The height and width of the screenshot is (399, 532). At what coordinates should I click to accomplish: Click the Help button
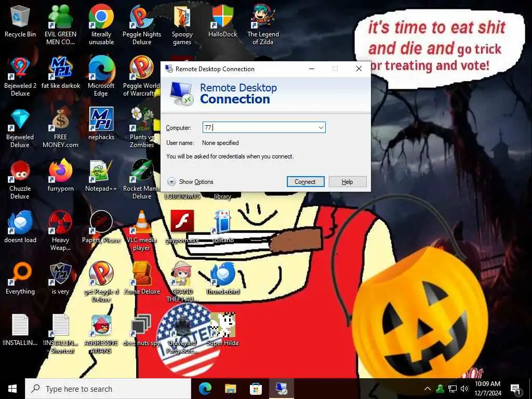(x=348, y=182)
